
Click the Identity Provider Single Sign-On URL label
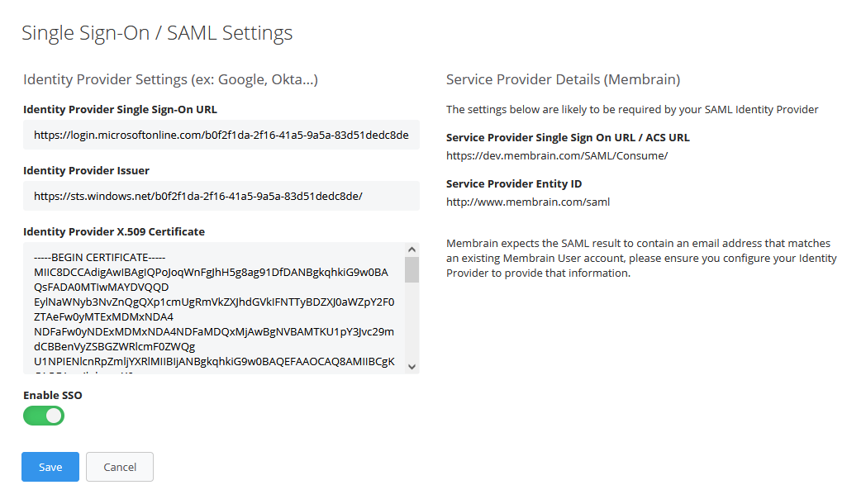(120, 109)
